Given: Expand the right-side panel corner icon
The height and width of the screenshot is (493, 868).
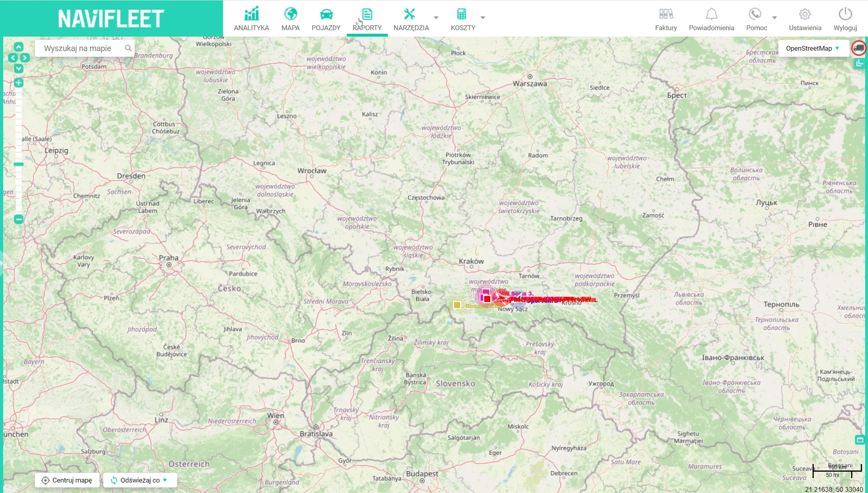Looking at the screenshot, I should tap(860, 63).
